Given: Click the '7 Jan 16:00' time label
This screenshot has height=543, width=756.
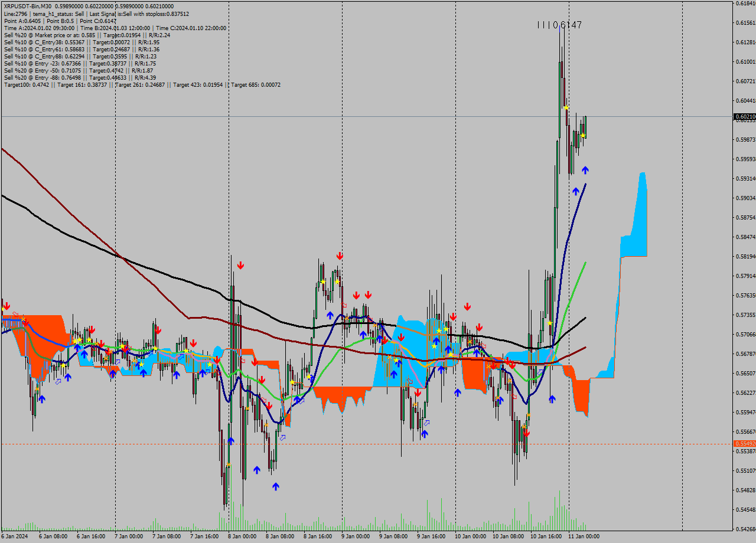Looking at the screenshot, I should (x=204, y=537).
